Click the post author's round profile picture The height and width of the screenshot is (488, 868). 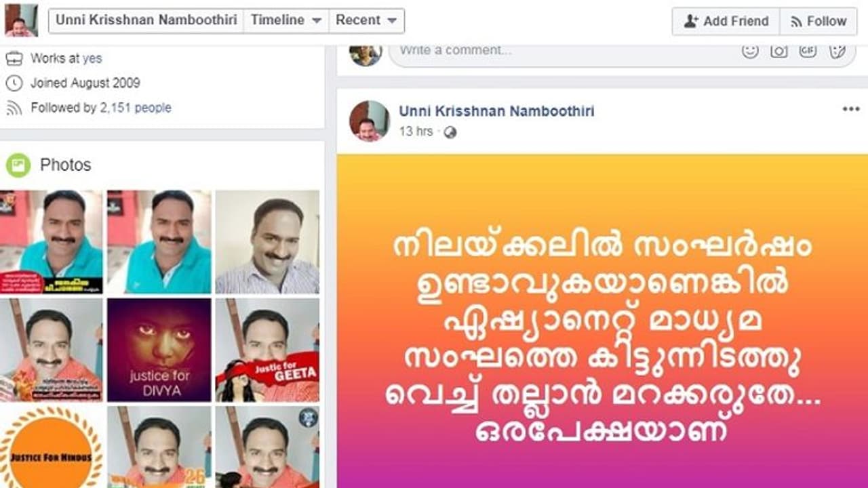coord(369,121)
